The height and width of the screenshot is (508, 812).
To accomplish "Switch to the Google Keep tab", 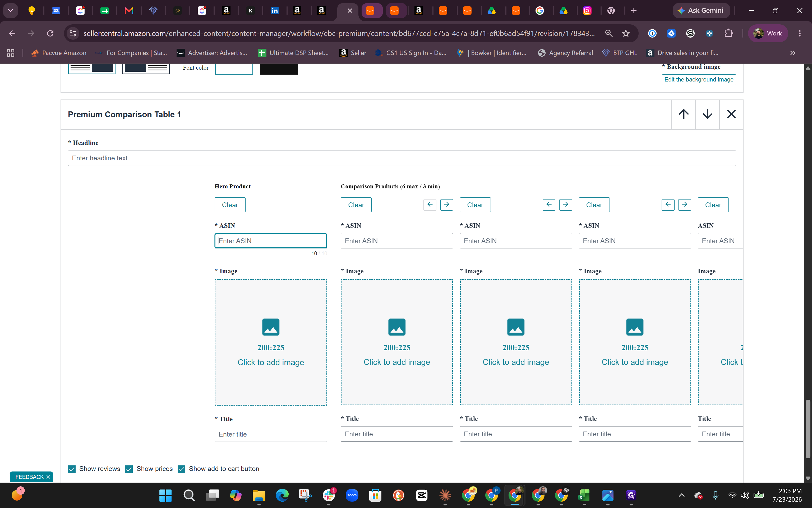I will coord(32,11).
